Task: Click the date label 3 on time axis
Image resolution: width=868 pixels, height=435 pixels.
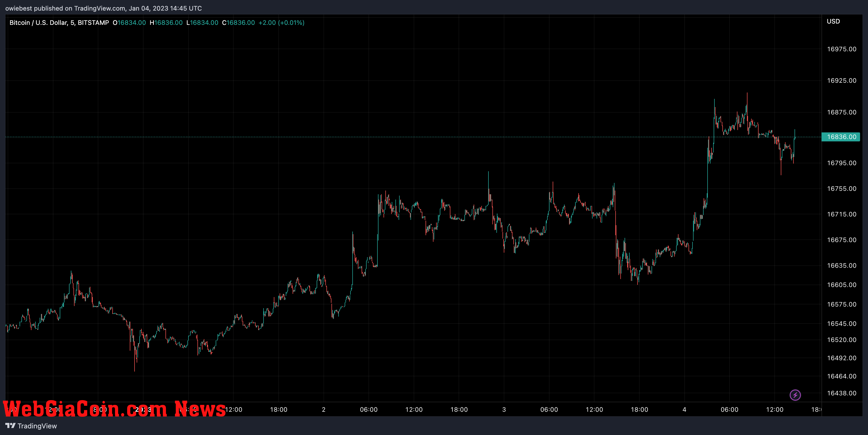Action: [x=504, y=409]
